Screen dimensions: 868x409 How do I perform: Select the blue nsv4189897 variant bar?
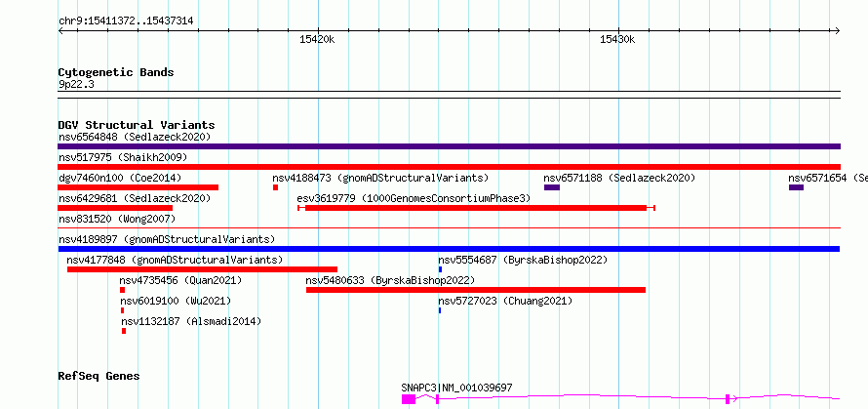point(449,249)
